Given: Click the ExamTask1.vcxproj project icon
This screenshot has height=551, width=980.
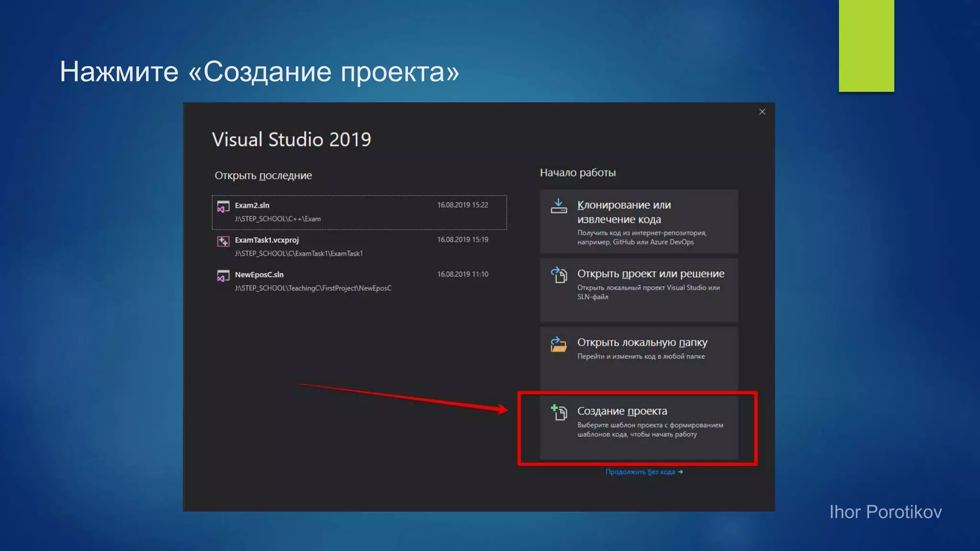Looking at the screenshot, I should click(223, 241).
